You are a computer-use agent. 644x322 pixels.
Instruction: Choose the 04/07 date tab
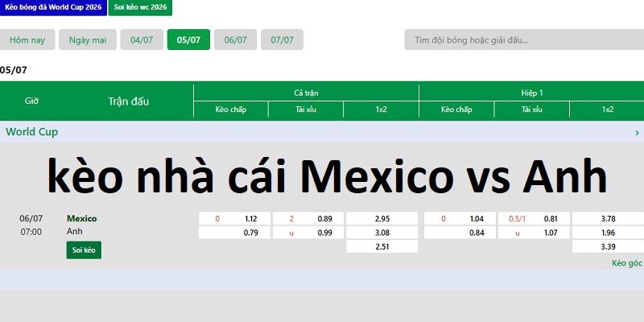[142, 39]
